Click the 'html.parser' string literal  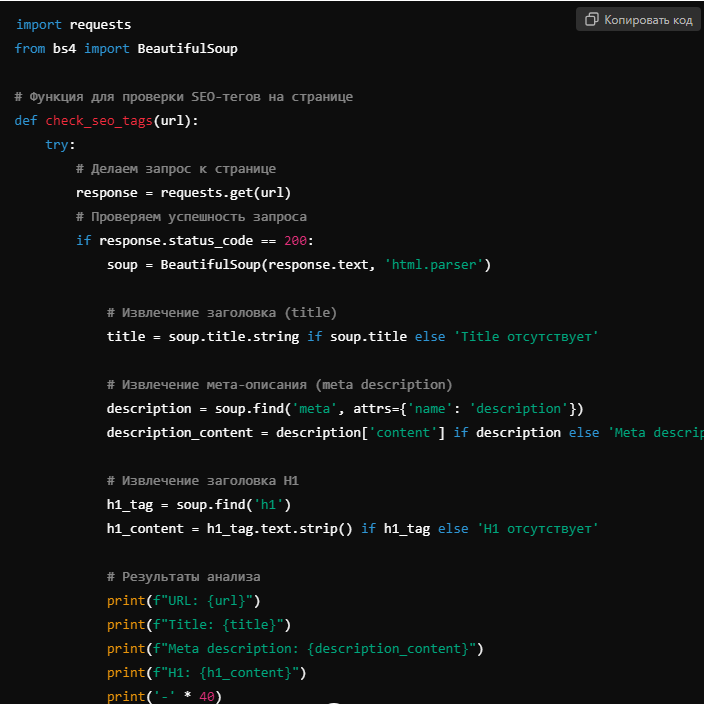pos(437,264)
